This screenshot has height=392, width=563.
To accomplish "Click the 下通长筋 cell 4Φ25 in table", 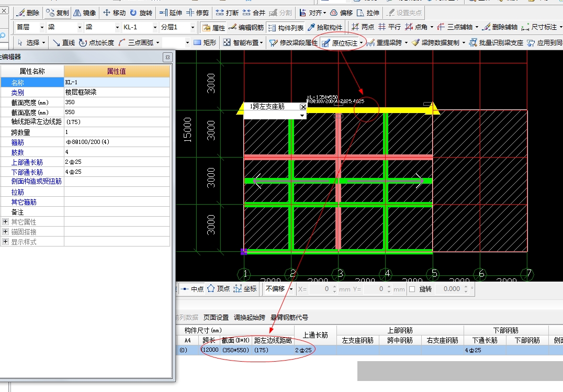I will point(485,350).
